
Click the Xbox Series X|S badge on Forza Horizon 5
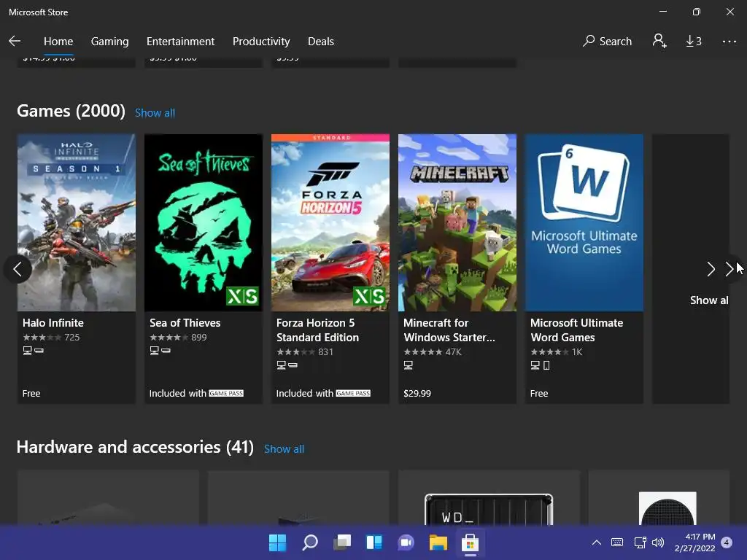pos(369,296)
